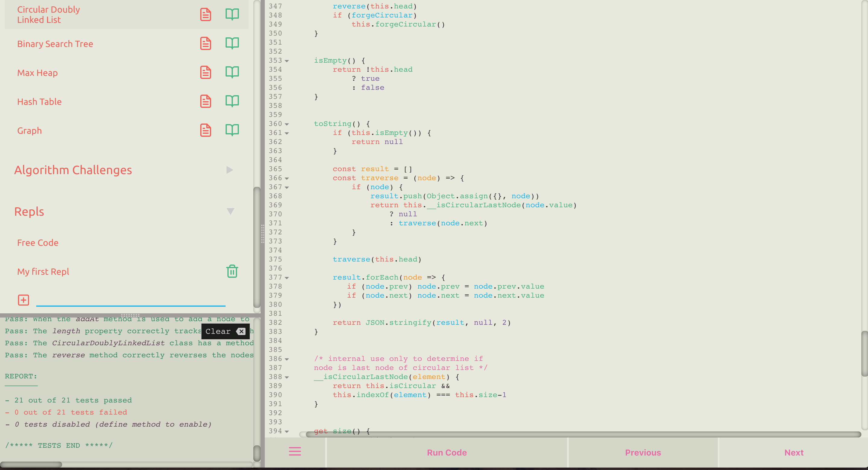Open My first Repl

coord(43,272)
